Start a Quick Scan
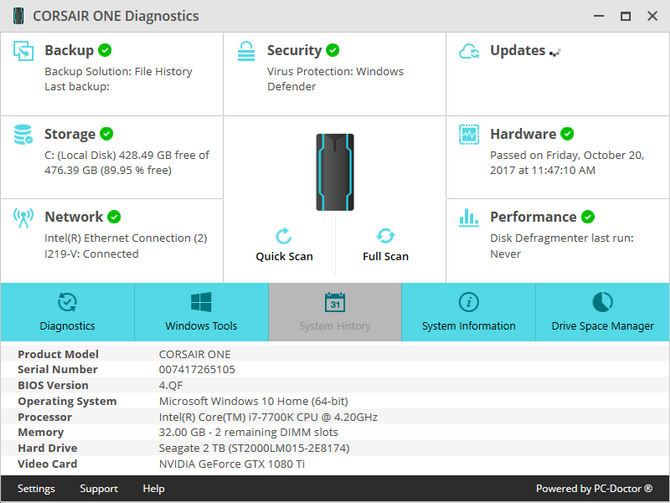The height and width of the screenshot is (503, 670). [x=284, y=246]
